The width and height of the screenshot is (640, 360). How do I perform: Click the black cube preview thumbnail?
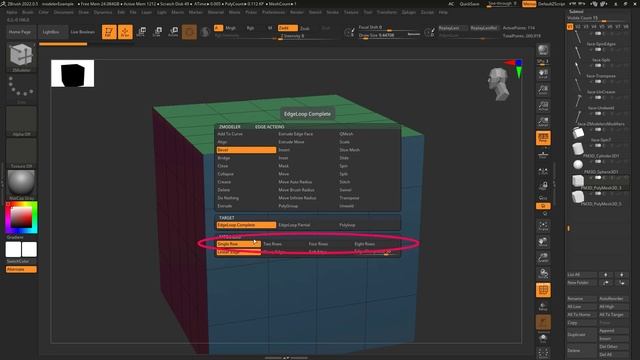pos(73,73)
